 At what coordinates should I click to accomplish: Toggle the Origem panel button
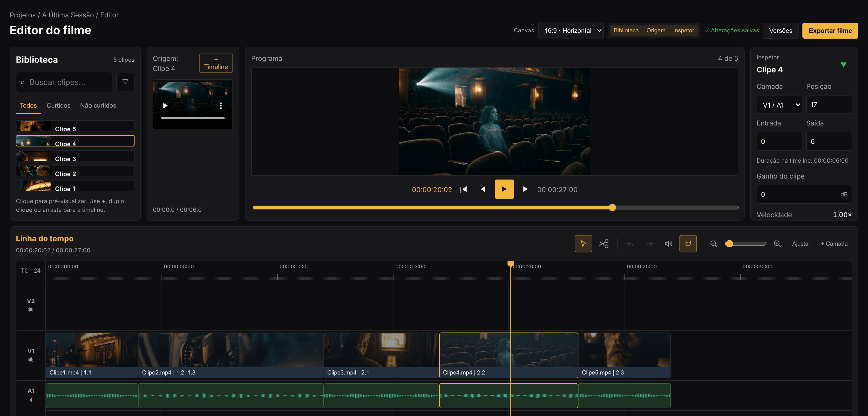(x=656, y=30)
